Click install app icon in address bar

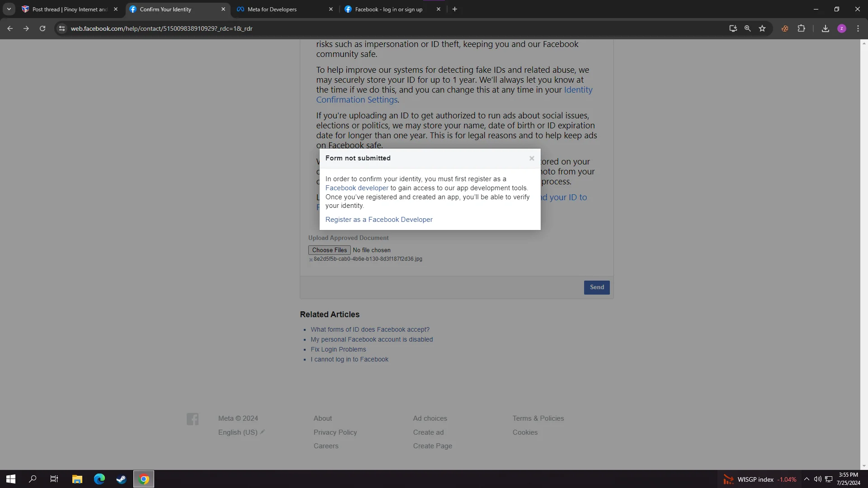click(733, 28)
